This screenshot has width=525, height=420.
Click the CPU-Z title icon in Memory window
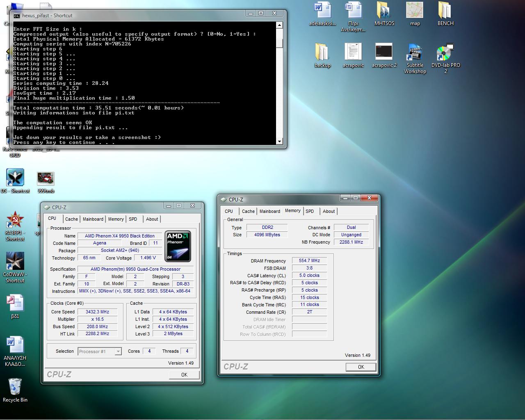(224, 200)
